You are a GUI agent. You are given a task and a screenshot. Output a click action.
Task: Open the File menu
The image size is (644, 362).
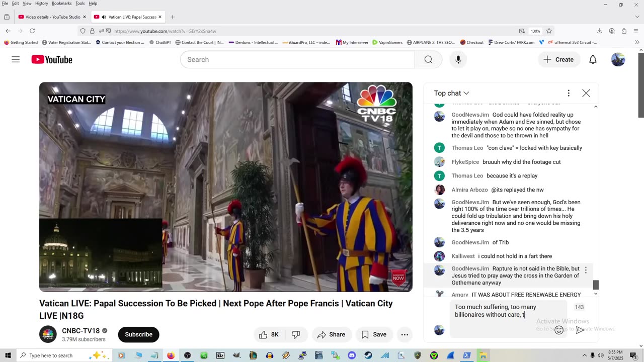[5, 4]
